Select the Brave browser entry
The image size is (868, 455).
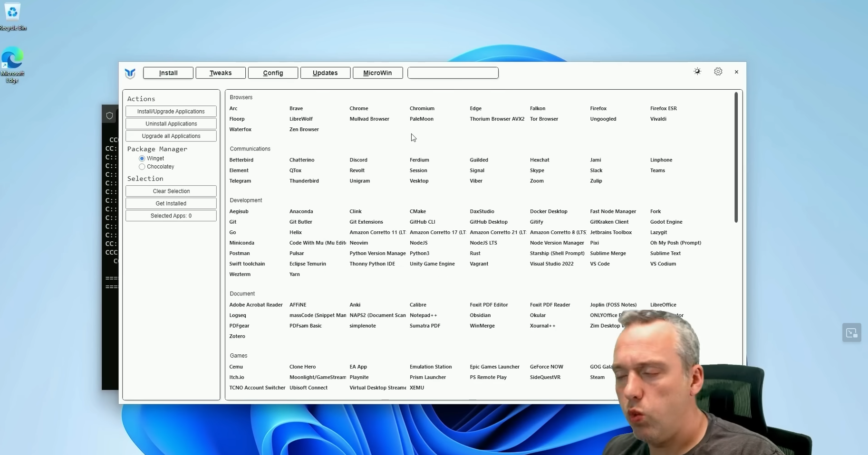click(x=296, y=108)
